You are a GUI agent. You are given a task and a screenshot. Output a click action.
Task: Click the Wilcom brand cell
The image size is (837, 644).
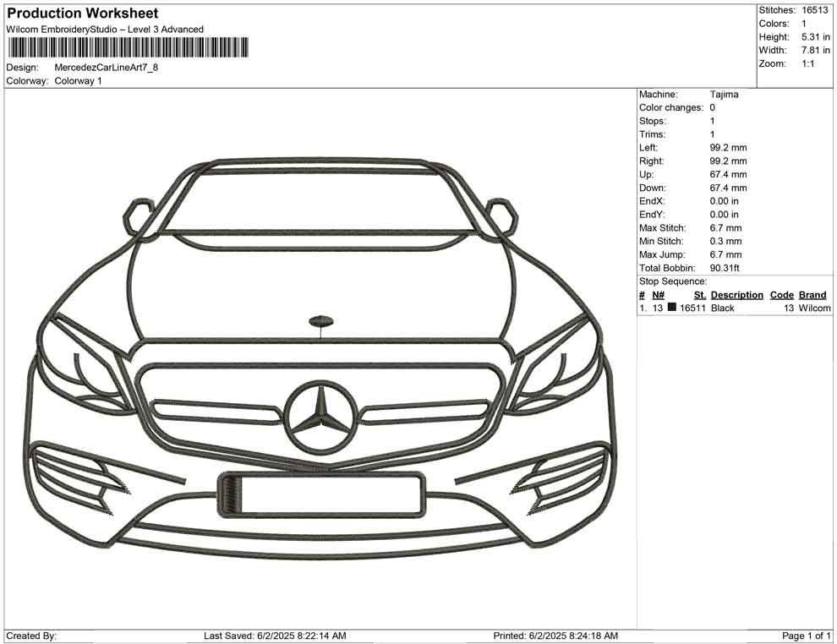[x=814, y=308]
